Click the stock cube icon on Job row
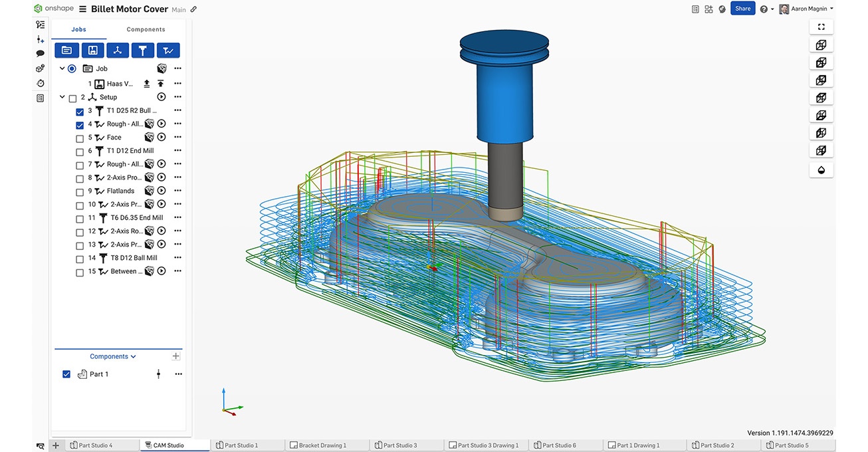This screenshot has width=868, height=452. coord(162,68)
